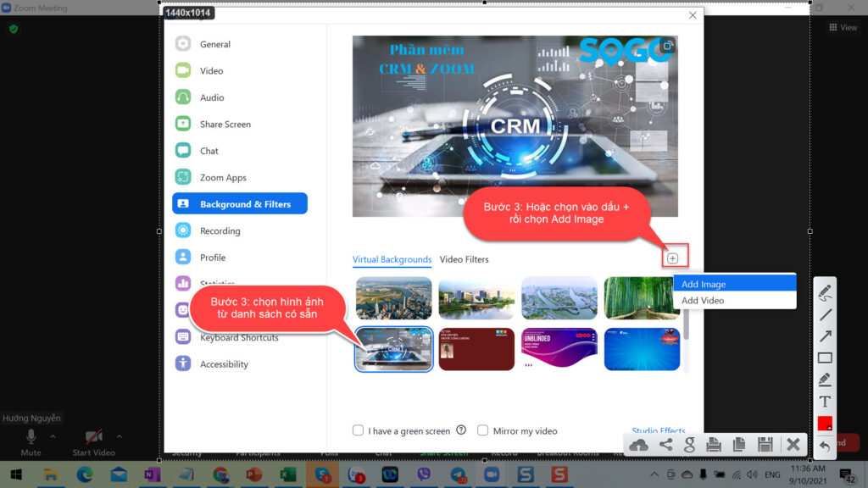Switch to the Video Filters tab
The image size is (868, 488).
pyautogui.click(x=464, y=259)
